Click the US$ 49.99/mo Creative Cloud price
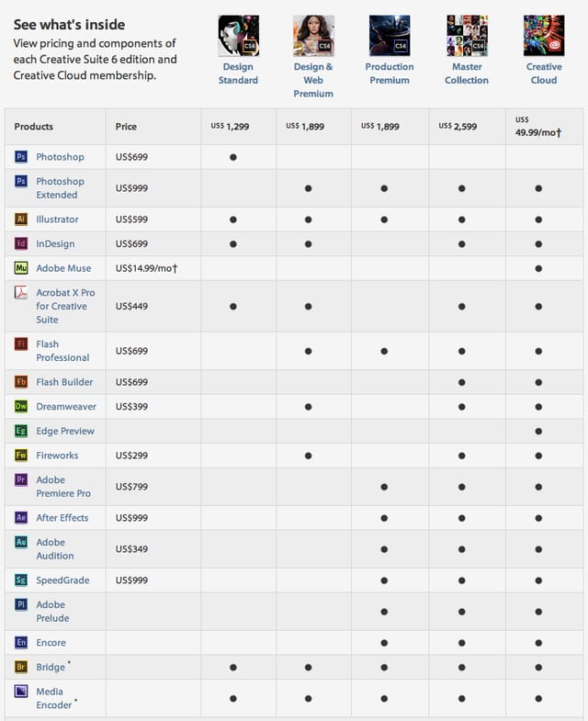588x721 pixels. point(538,127)
